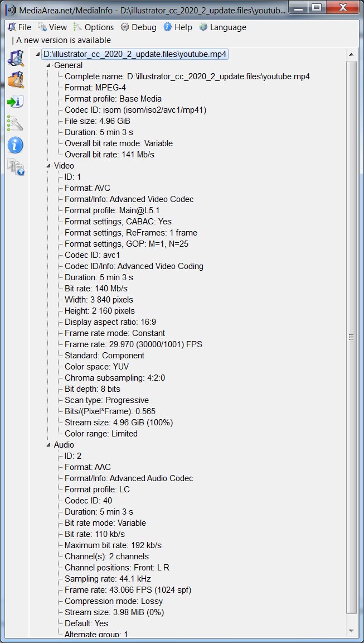This screenshot has height=643, width=364.
Task: Click the Export sidebar icon with green arrow
Action: point(16,102)
